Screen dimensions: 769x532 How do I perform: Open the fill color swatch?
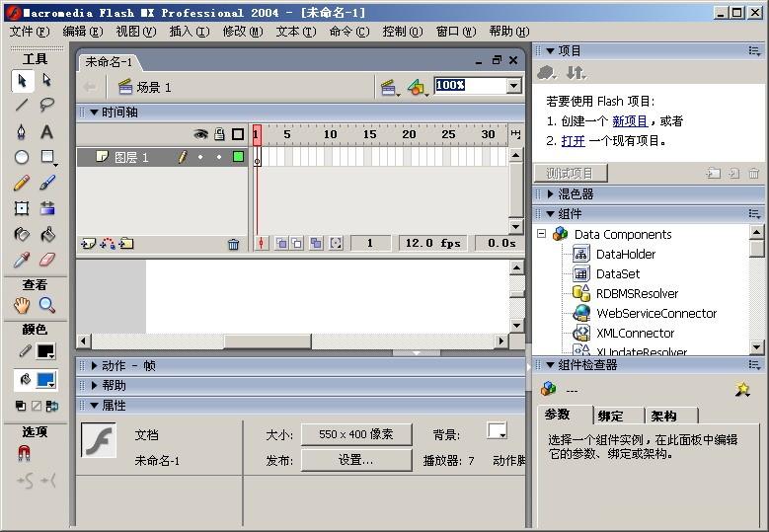[x=45, y=380]
